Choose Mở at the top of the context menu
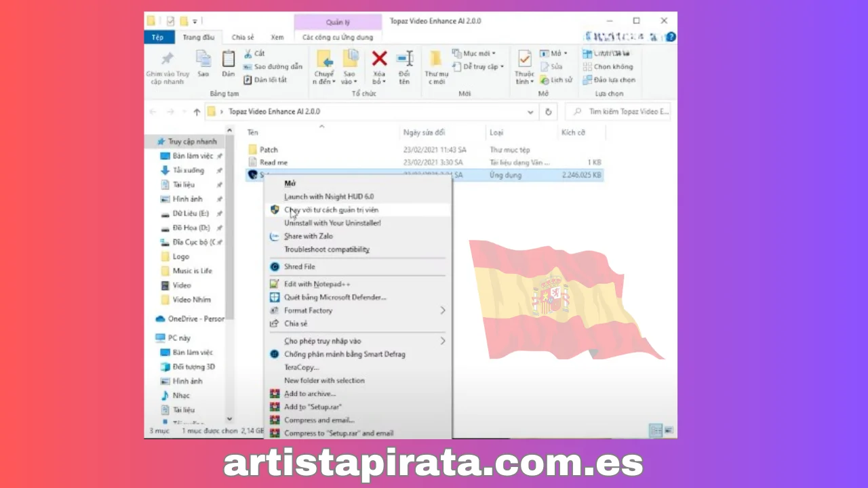This screenshot has width=868, height=488. [x=290, y=183]
